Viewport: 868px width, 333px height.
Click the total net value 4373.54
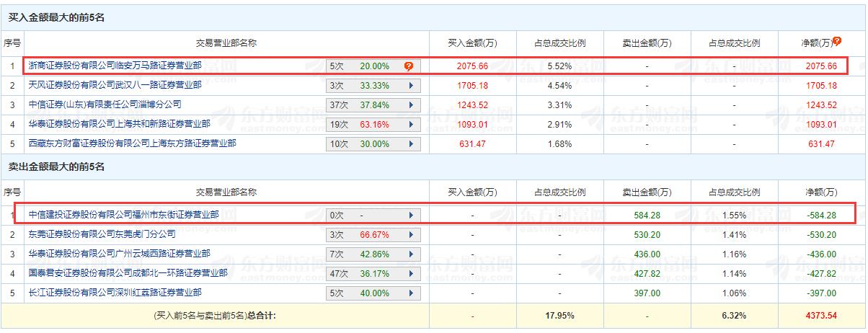tap(822, 316)
